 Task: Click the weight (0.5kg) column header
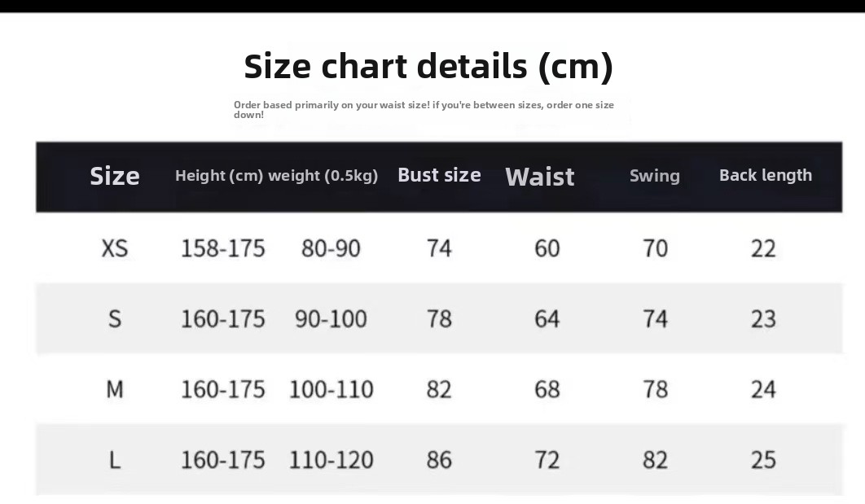tap(323, 176)
